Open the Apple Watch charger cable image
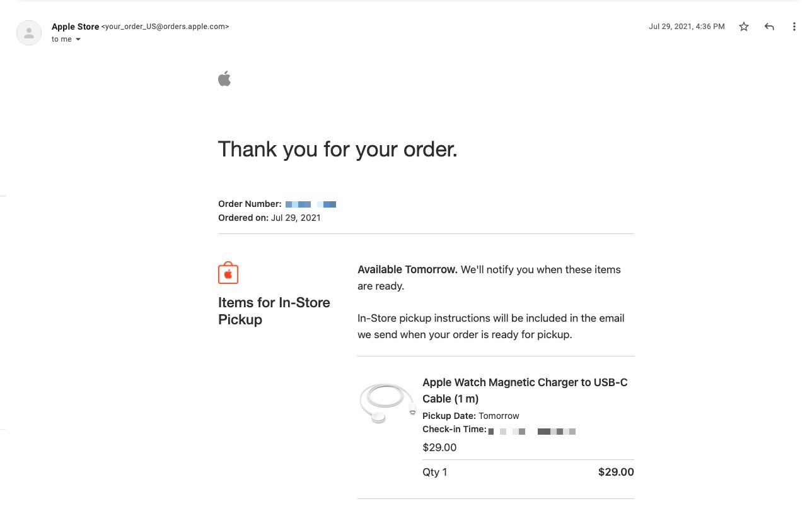 pos(387,402)
